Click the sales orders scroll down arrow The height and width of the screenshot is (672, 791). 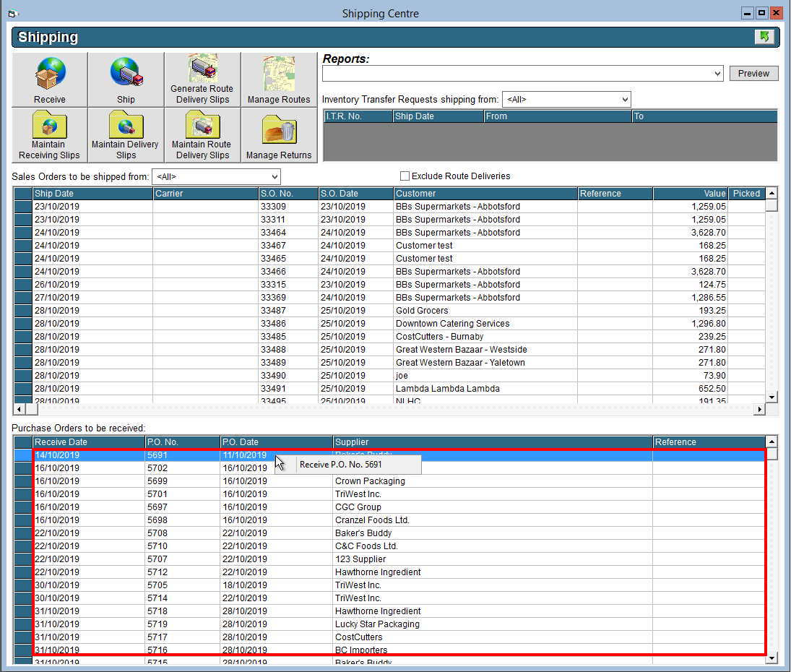[771, 397]
